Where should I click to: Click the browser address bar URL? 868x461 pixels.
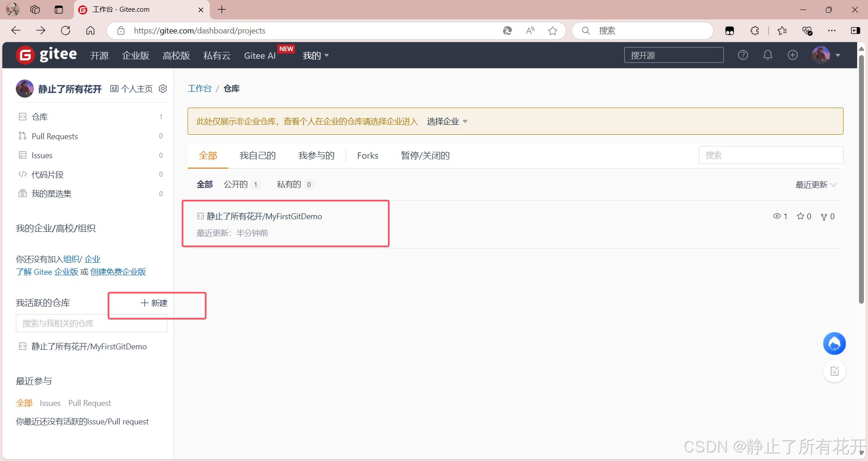[199, 30]
